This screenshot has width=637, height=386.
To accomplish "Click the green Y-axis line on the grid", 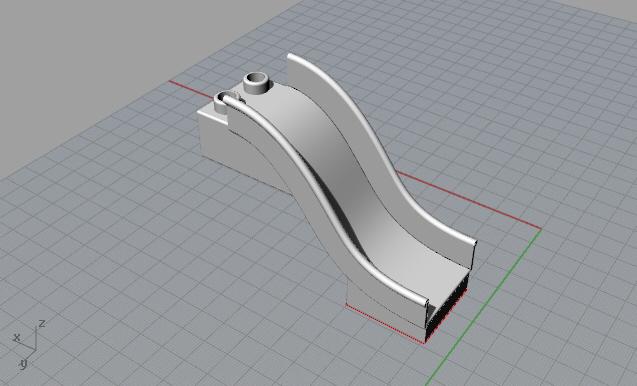I will (483, 307).
